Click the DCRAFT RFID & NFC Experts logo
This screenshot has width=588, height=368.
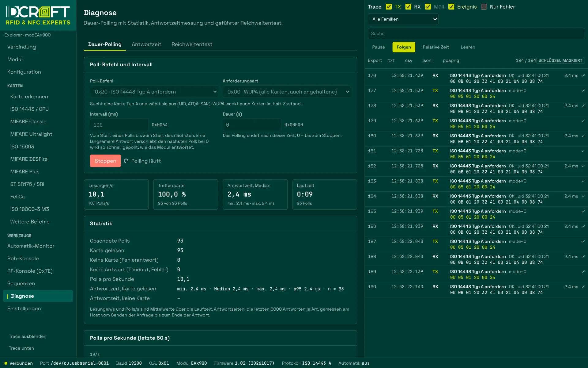38,15
